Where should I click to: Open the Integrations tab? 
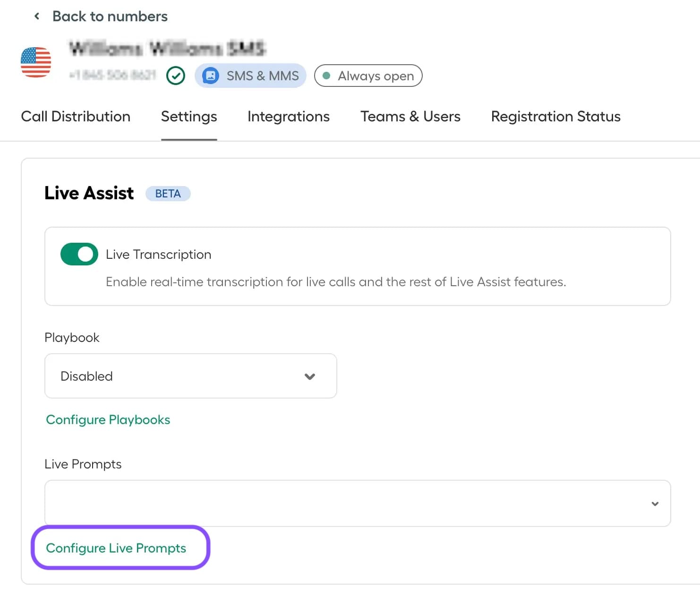pyautogui.click(x=288, y=116)
